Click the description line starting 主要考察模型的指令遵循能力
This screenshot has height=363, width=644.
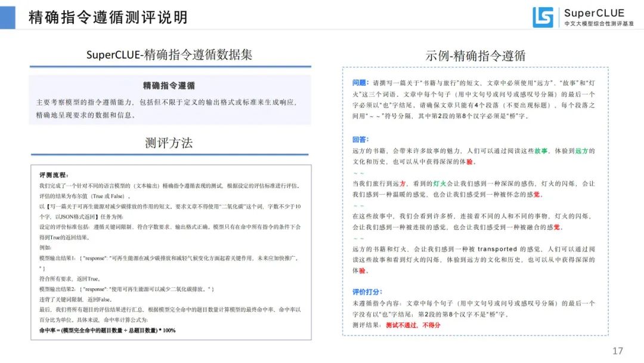(166, 102)
